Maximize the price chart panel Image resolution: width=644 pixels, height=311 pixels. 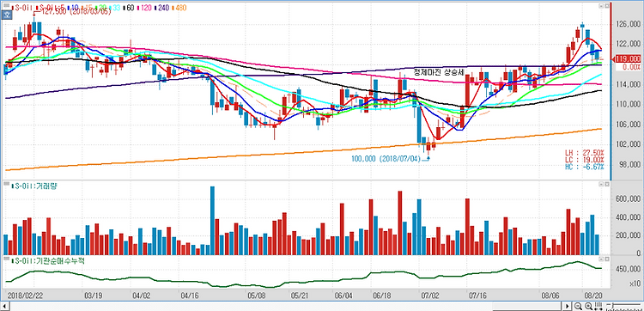point(606,6)
